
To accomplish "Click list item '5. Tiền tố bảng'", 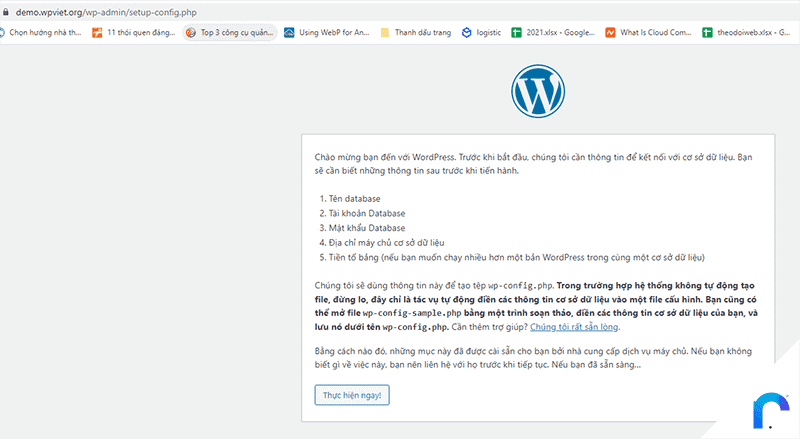I will 512,257.
